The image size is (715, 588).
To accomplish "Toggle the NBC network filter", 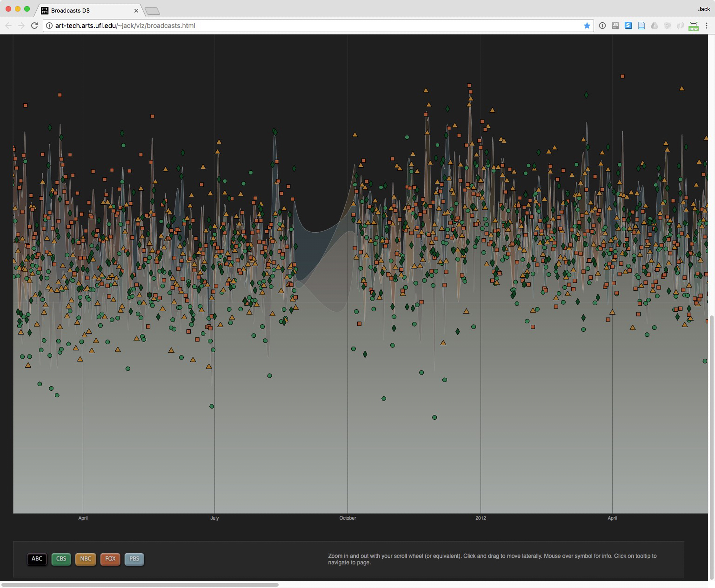I will tap(86, 559).
